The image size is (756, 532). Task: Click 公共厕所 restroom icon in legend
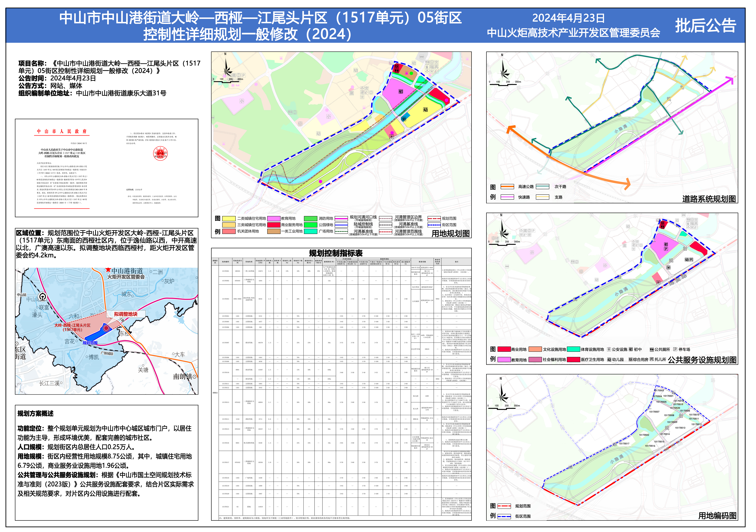pyautogui.click(x=652, y=350)
